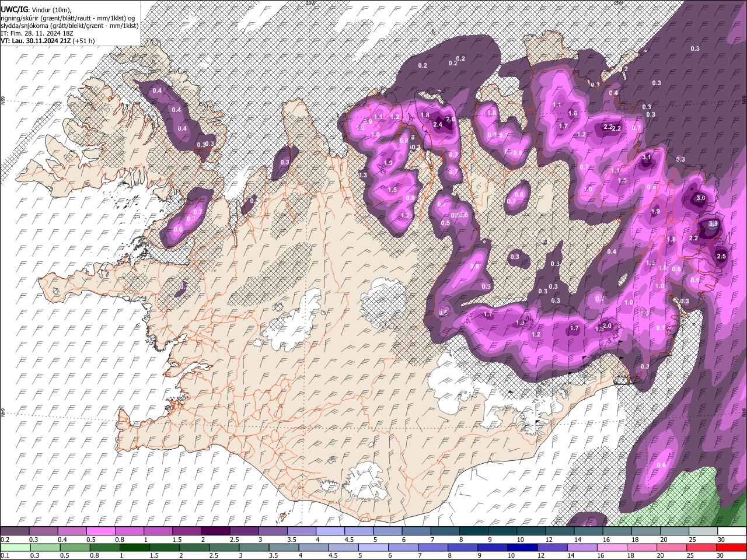747x560 pixels.
Task: Click the 'VT: Lau. 30.11.2024 21Z (+51 h)' line
Action: tap(47, 41)
